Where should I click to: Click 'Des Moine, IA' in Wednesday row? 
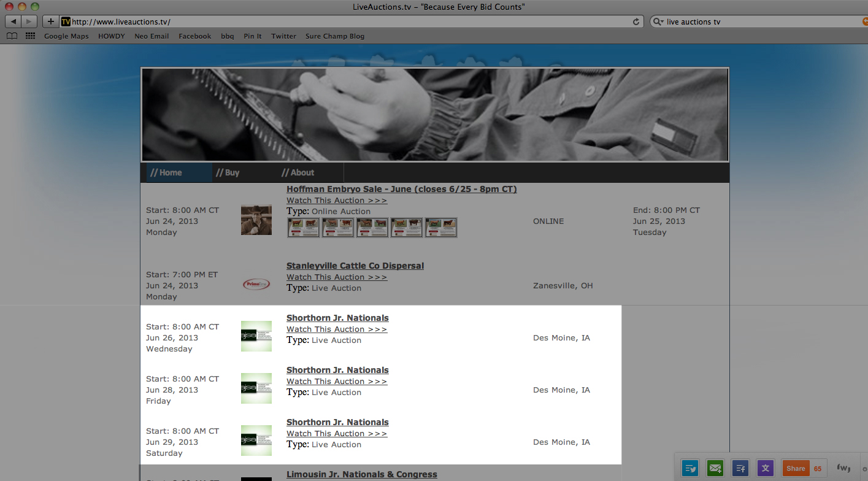coord(561,338)
